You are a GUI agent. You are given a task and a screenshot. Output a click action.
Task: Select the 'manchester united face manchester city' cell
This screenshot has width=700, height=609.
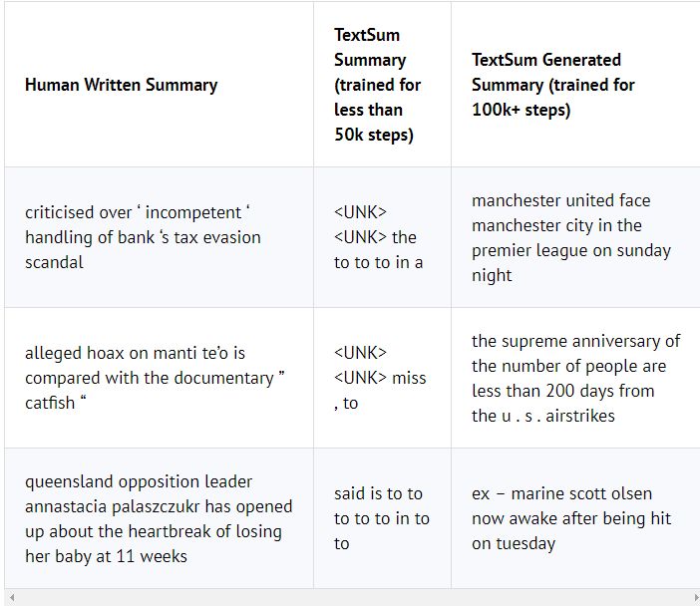click(x=571, y=237)
